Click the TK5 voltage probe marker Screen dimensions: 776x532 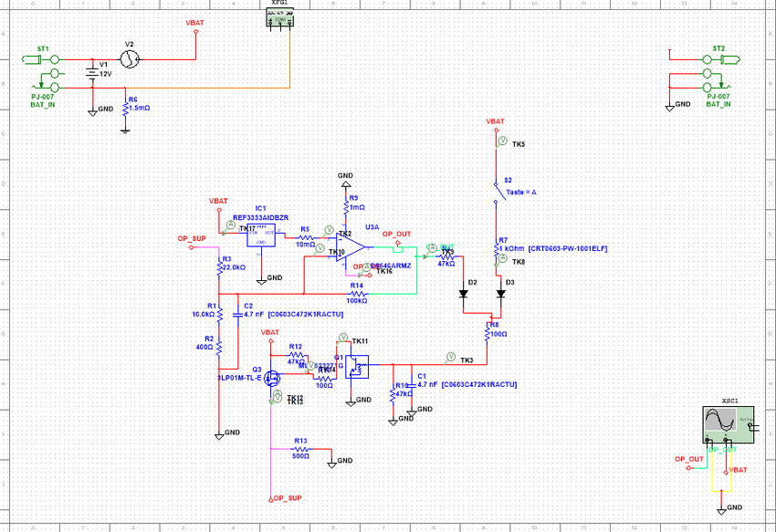pos(501,141)
